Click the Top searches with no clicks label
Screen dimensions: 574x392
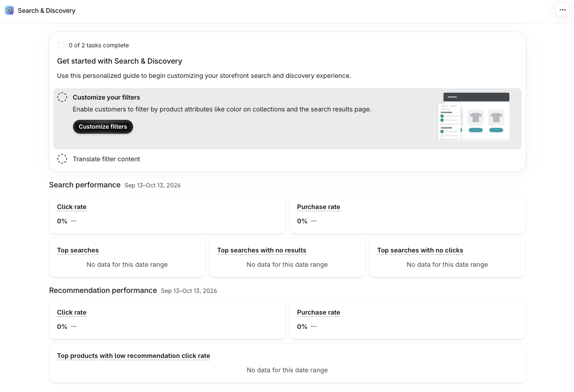click(x=420, y=250)
